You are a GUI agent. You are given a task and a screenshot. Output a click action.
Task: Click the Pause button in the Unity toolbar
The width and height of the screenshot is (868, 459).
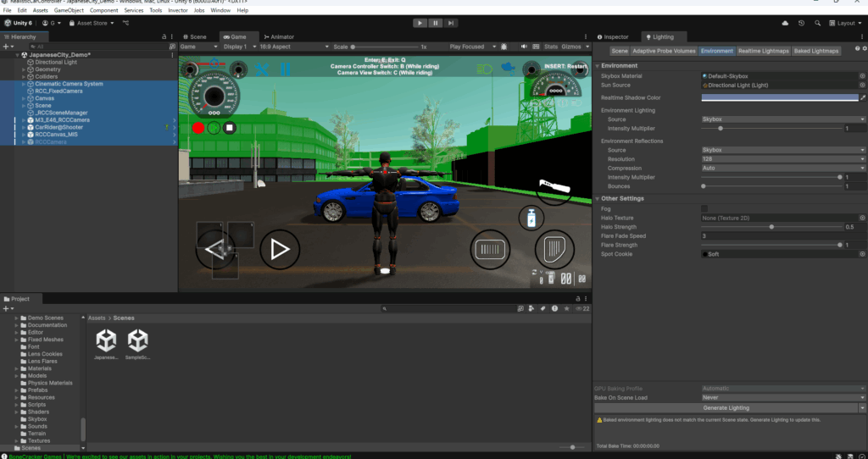[x=436, y=23]
